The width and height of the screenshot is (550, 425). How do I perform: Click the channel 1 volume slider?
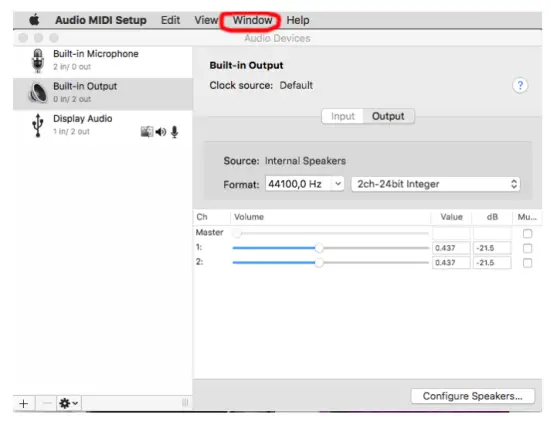[x=330, y=248]
